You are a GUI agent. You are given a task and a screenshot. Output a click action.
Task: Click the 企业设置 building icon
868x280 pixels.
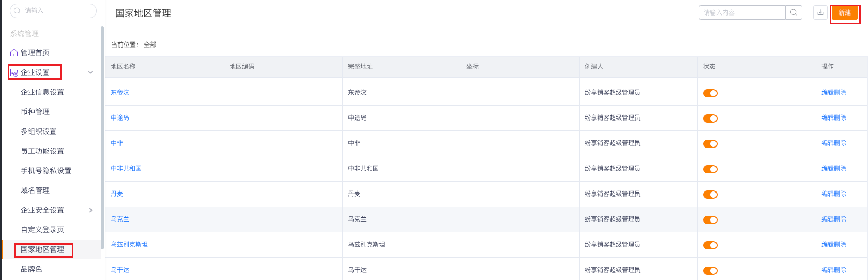14,72
